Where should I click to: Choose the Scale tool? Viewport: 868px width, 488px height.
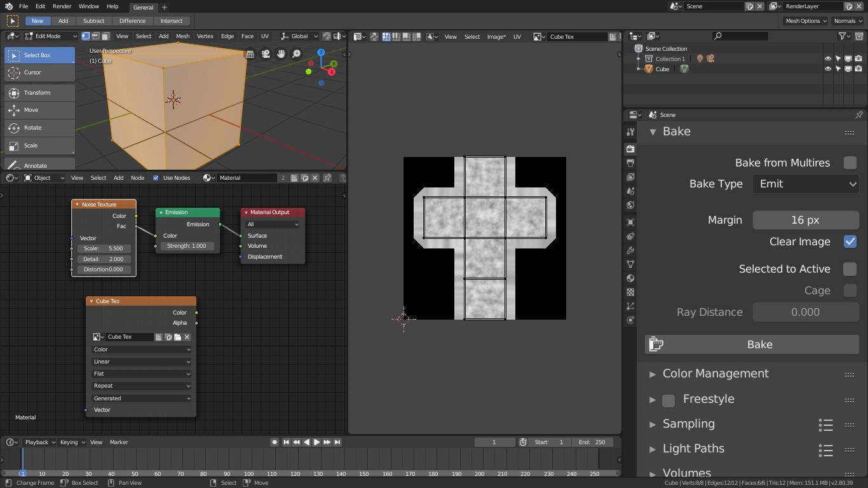coord(39,146)
